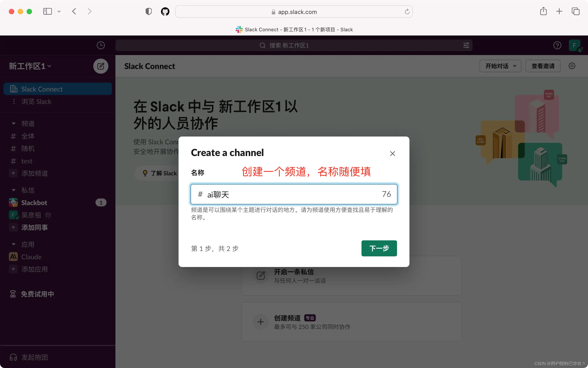Click the privacy shield icon
The width and height of the screenshot is (588, 368).
(149, 12)
